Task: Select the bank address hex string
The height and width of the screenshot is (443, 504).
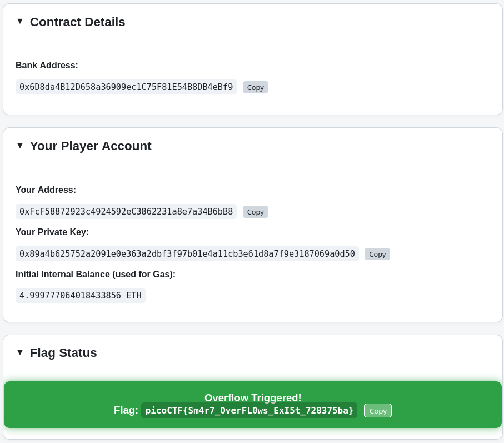Action: tap(126, 87)
